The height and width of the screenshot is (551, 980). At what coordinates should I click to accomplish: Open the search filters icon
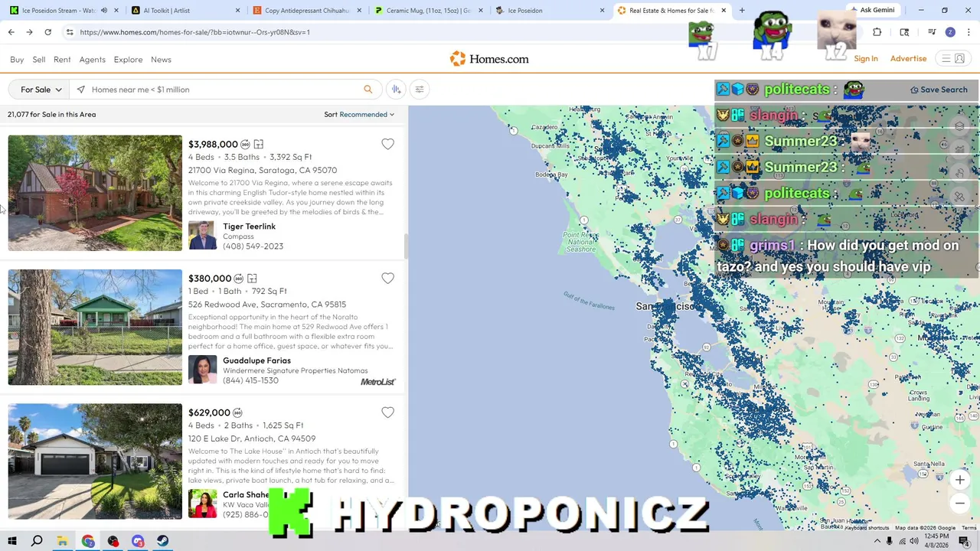click(x=419, y=90)
